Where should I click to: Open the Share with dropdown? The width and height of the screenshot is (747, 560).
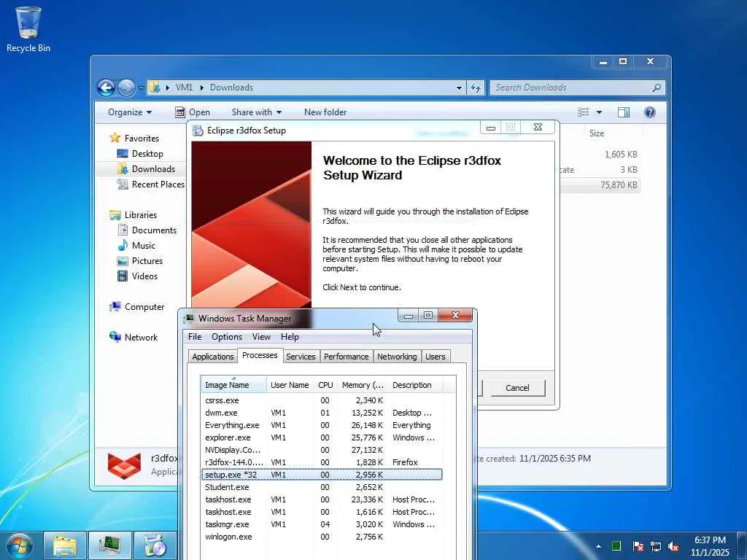(256, 112)
